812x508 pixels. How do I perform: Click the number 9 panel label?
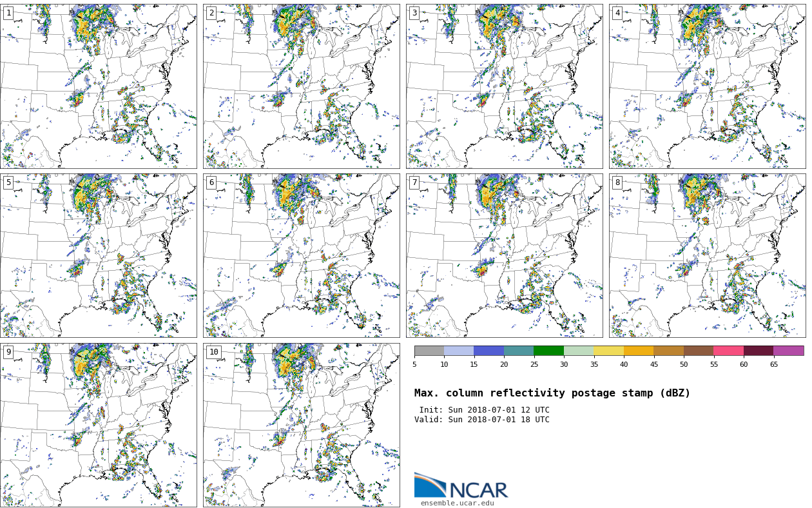(x=8, y=352)
